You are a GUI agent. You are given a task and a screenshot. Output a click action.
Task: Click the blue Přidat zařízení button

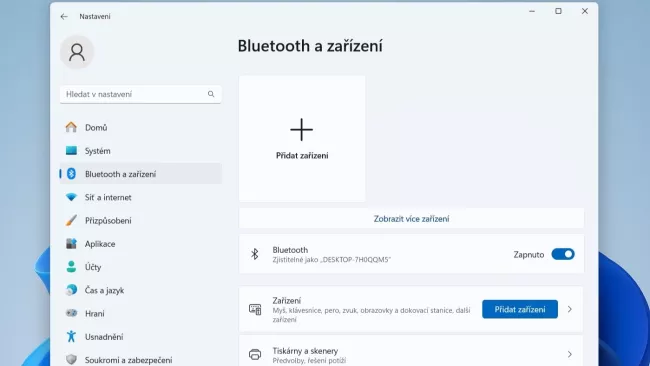pyautogui.click(x=520, y=309)
